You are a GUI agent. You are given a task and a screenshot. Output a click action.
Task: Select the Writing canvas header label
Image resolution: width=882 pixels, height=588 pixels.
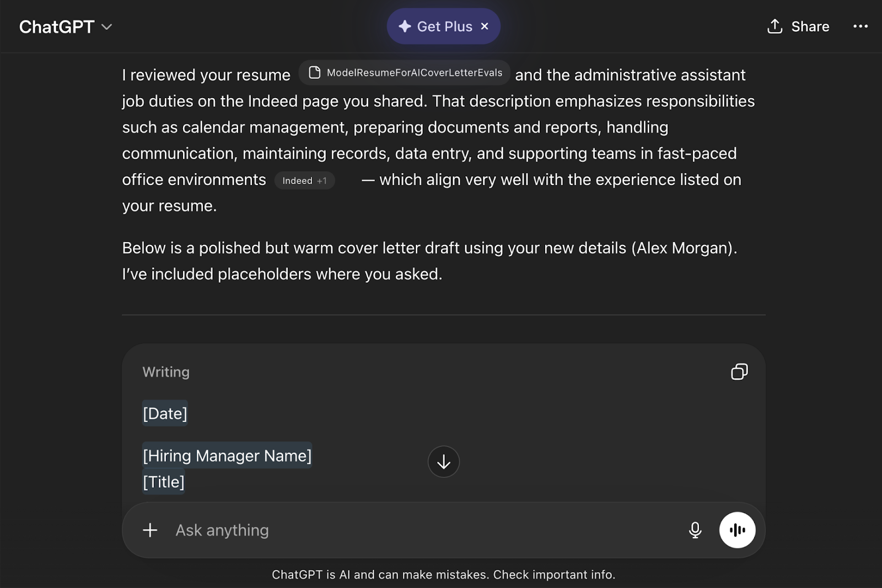click(165, 372)
